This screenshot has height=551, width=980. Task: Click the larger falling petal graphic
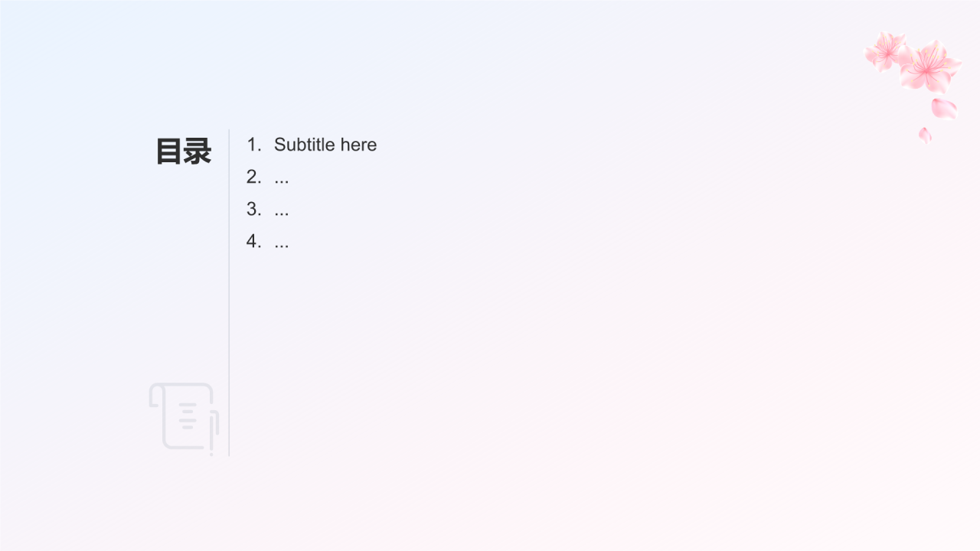944,109
